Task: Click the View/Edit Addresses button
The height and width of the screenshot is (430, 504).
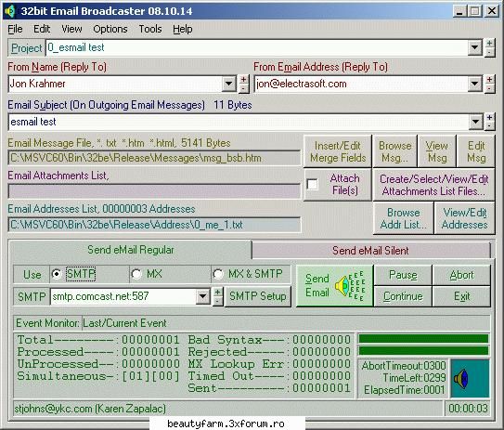Action: [x=465, y=218]
